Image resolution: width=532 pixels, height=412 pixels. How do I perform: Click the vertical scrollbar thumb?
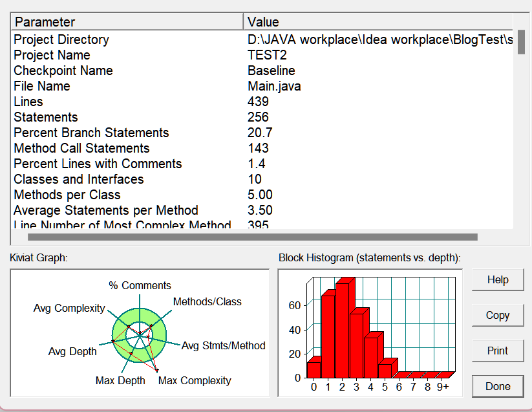click(x=521, y=42)
